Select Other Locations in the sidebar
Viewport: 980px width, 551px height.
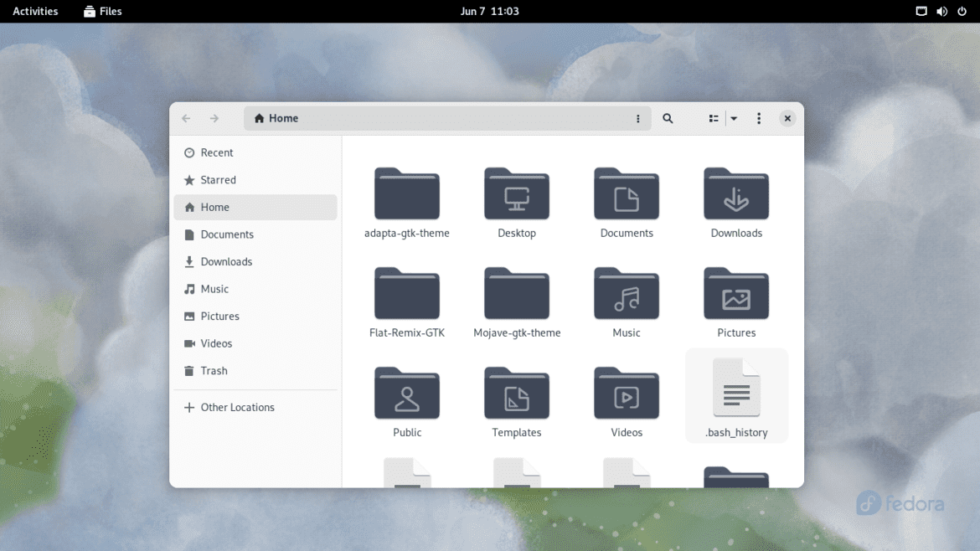coord(237,407)
